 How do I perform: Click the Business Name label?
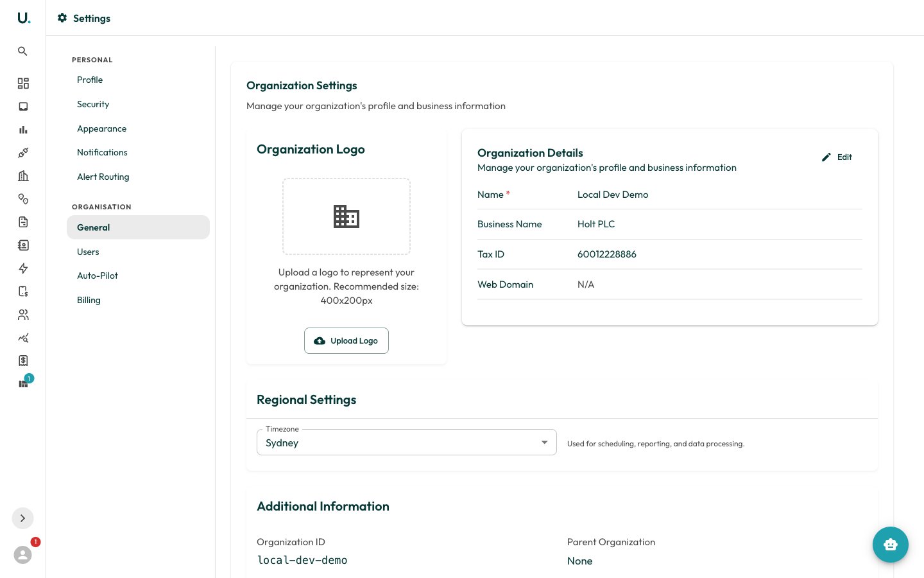click(x=509, y=224)
